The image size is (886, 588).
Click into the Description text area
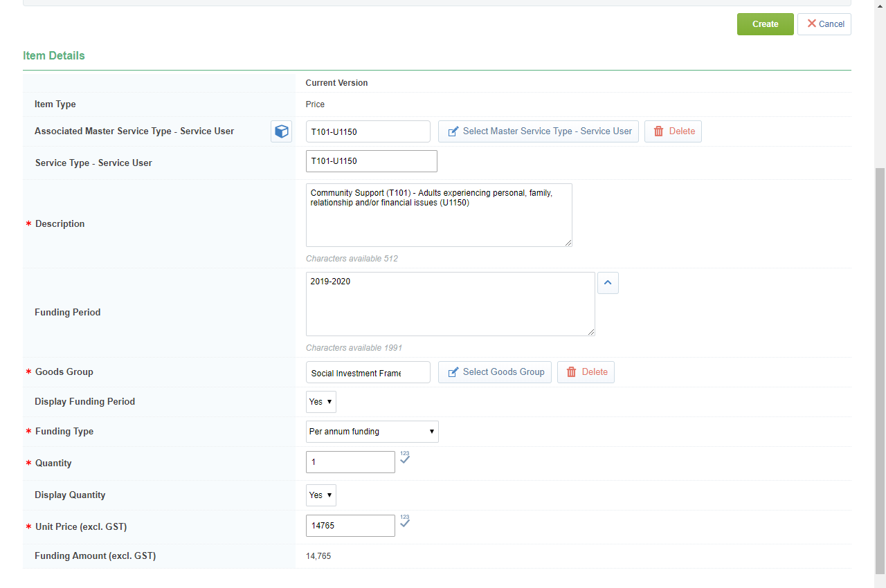pyautogui.click(x=438, y=215)
